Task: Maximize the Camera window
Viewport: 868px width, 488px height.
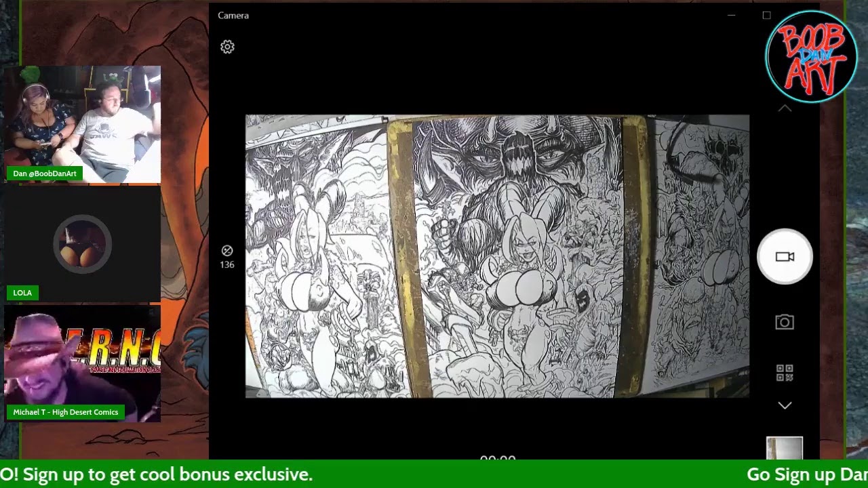Action: (x=766, y=15)
